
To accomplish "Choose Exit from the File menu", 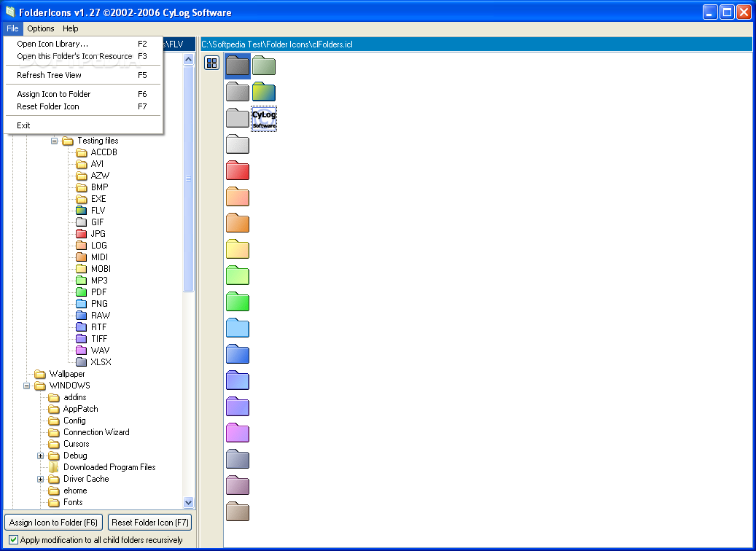I will [x=83, y=125].
